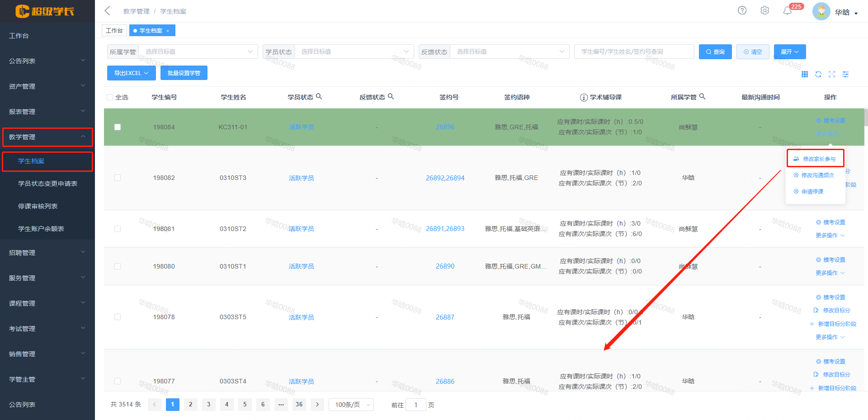Click the student search input field
Screen dimensions: 868x420
634,52
